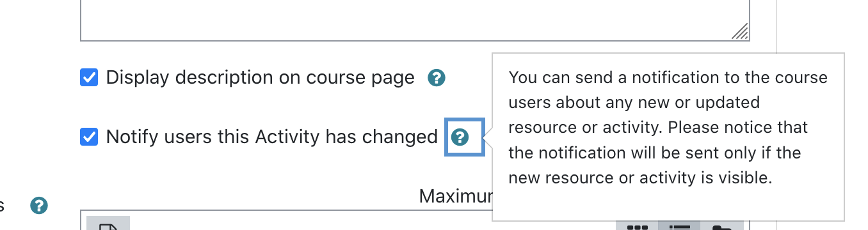Uncheck Display description on course page

89,78
